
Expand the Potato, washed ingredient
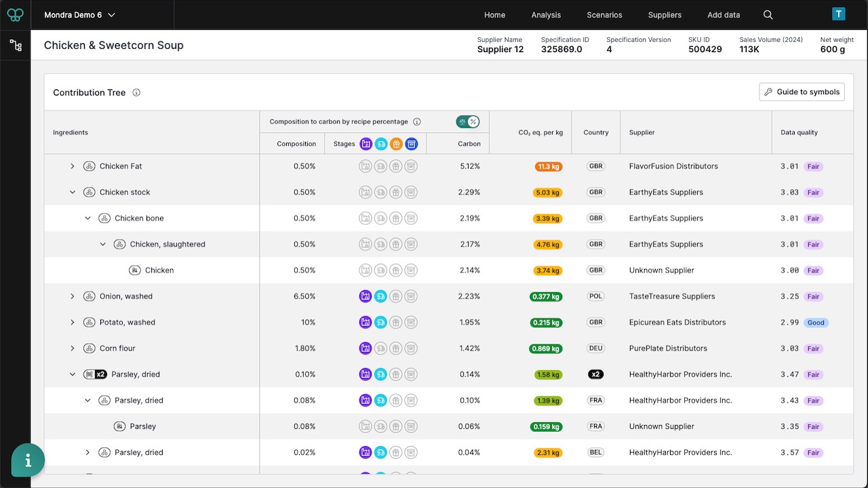(x=73, y=323)
